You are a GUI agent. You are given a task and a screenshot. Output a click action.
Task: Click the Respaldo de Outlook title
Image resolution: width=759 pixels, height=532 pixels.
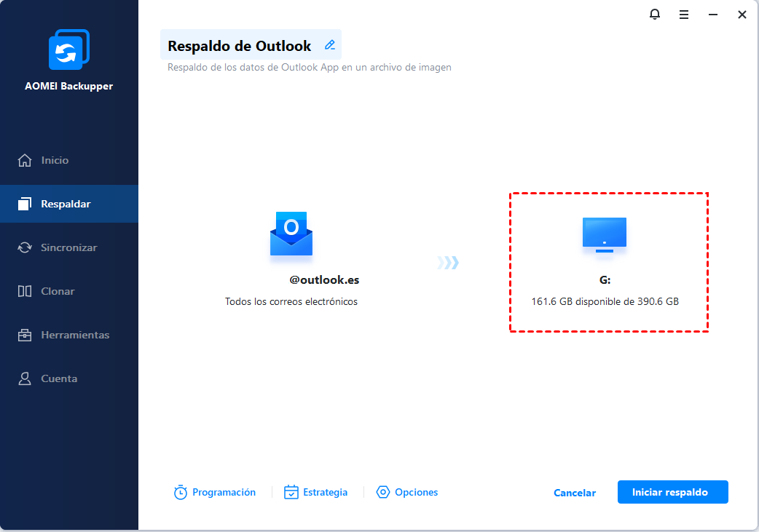click(x=239, y=46)
